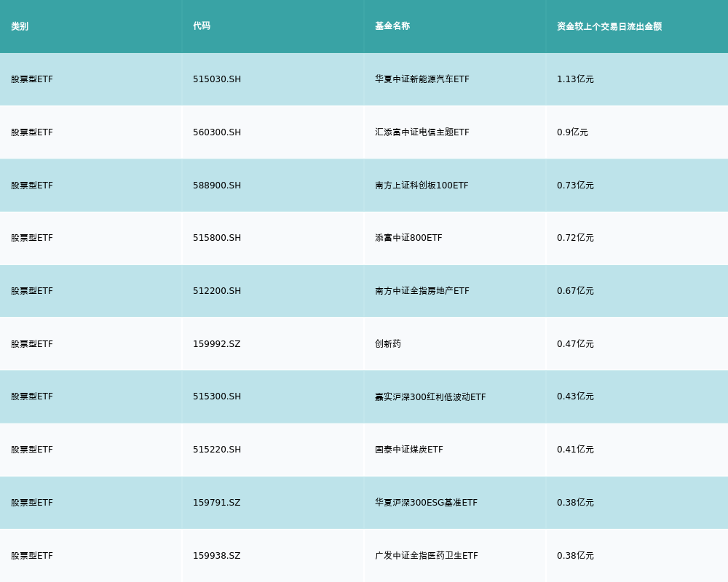Click 0.38亿元 in the 159791.SZ row

pyautogui.click(x=575, y=503)
